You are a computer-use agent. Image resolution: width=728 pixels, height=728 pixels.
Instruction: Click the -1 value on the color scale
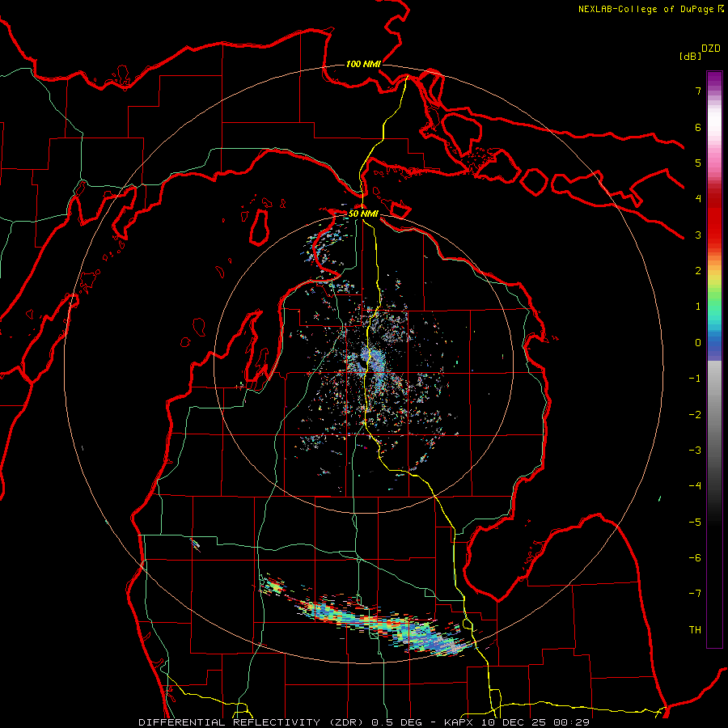tap(695, 379)
